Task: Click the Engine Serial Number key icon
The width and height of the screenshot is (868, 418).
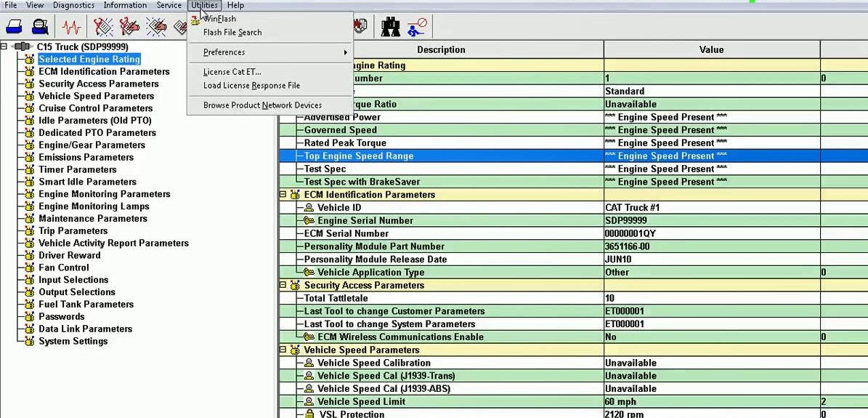Action: click(309, 221)
